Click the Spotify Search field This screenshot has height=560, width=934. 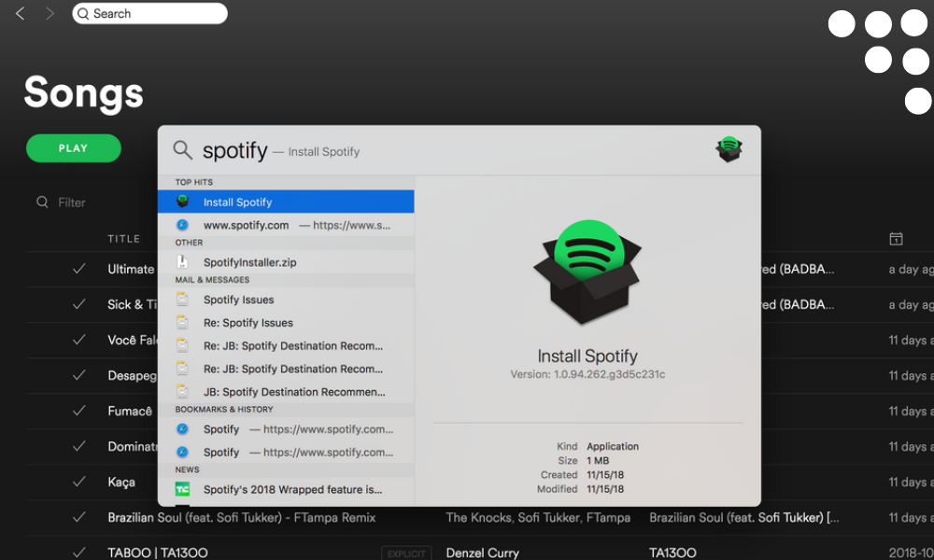click(149, 13)
